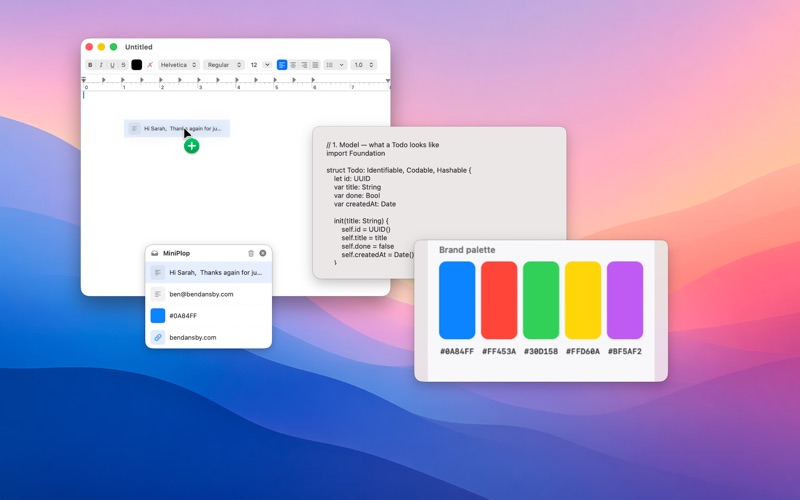This screenshot has width=800, height=500.
Task: Toggle italic formatting in the Untitled toolbar
Action: click(x=101, y=65)
